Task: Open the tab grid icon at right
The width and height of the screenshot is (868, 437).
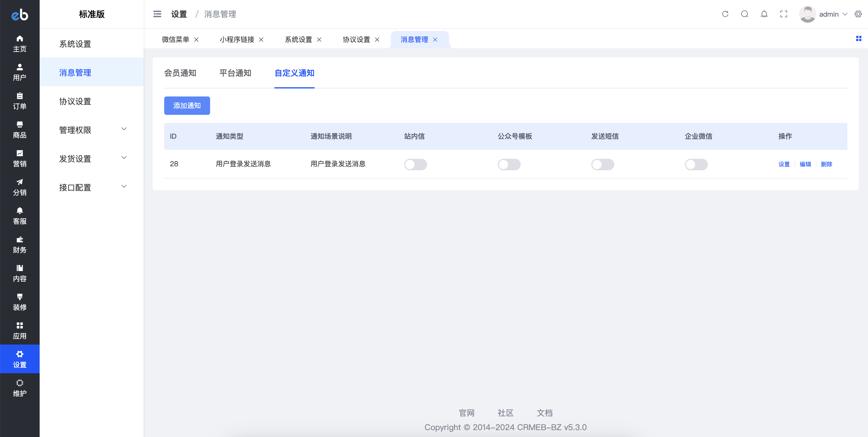Action: click(859, 39)
